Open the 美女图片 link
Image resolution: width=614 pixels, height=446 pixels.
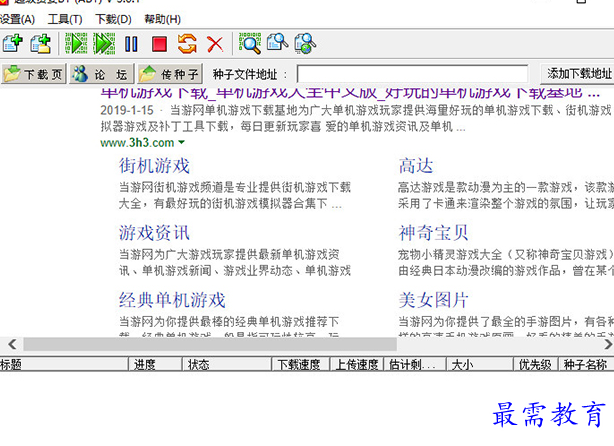pyautogui.click(x=433, y=300)
